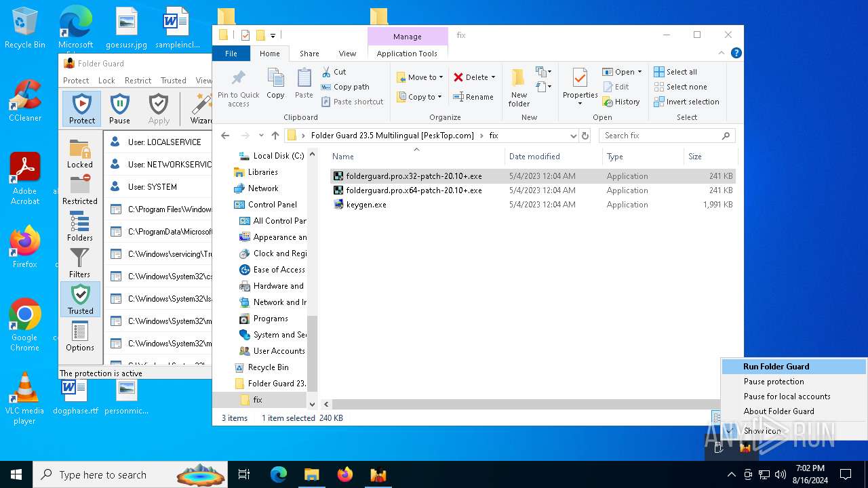
Task: Click History in the Open group
Action: point(620,102)
